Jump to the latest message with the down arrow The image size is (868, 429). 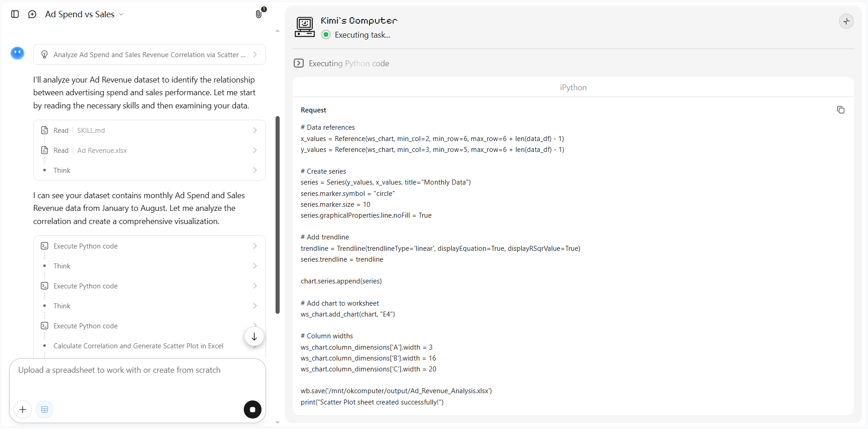[x=254, y=336]
